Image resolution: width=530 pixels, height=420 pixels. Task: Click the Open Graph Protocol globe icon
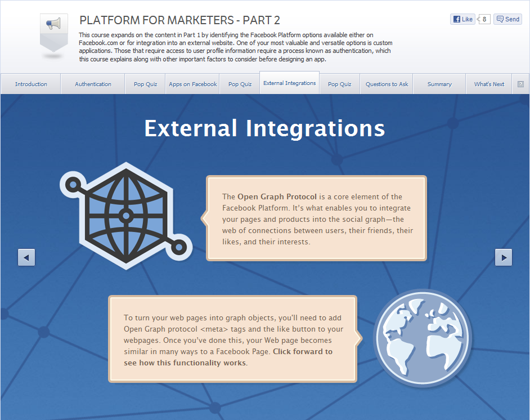pos(126,216)
